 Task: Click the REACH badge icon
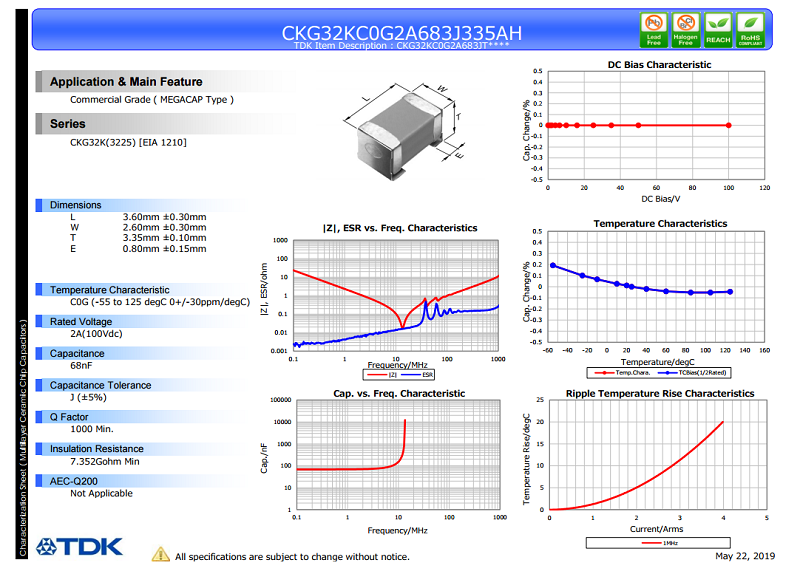click(718, 31)
